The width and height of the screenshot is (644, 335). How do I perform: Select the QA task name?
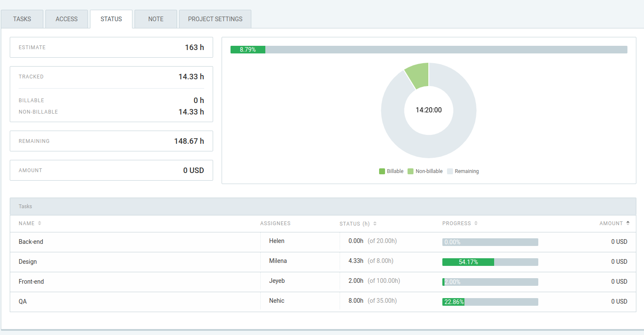(x=22, y=301)
